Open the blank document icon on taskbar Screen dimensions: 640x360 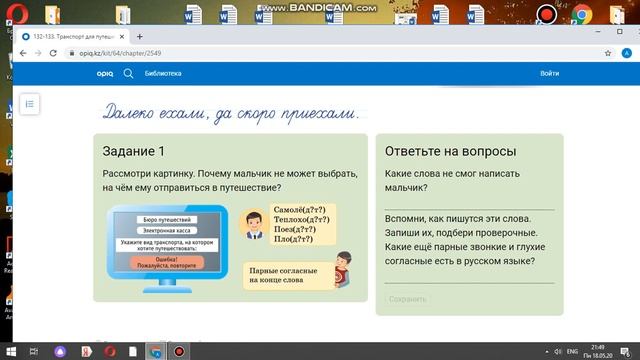coord(133,351)
